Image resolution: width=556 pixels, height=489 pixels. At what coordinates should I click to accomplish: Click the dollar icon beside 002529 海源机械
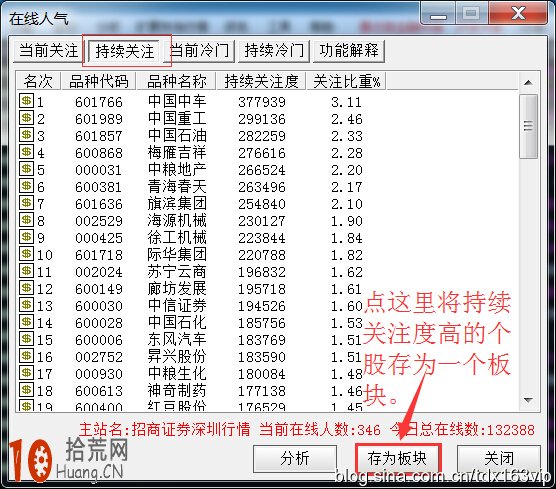pos(26,220)
